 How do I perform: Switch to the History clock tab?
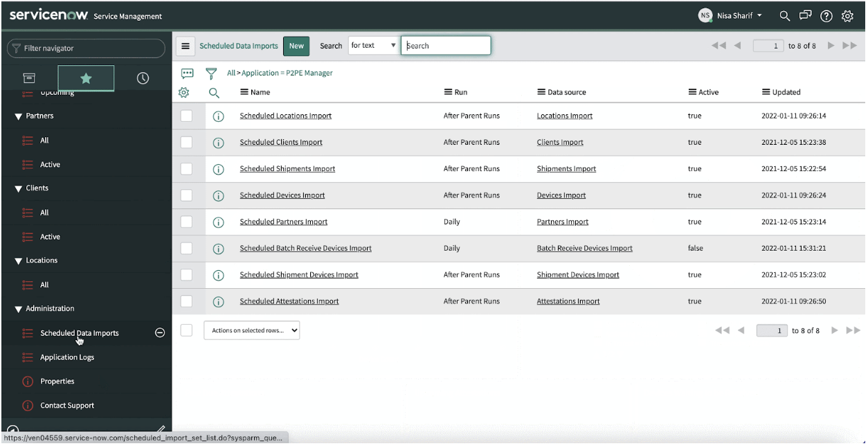tap(143, 78)
